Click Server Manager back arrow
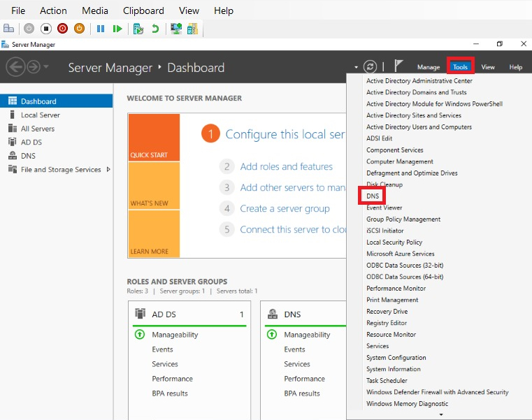The image size is (532, 420). pos(15,67)
